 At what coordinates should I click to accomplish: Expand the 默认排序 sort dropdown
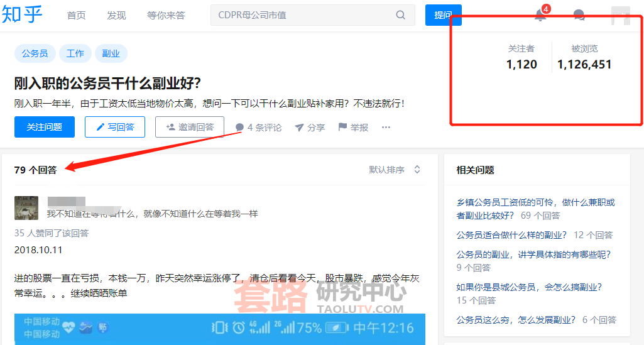[x=395, y=170]
